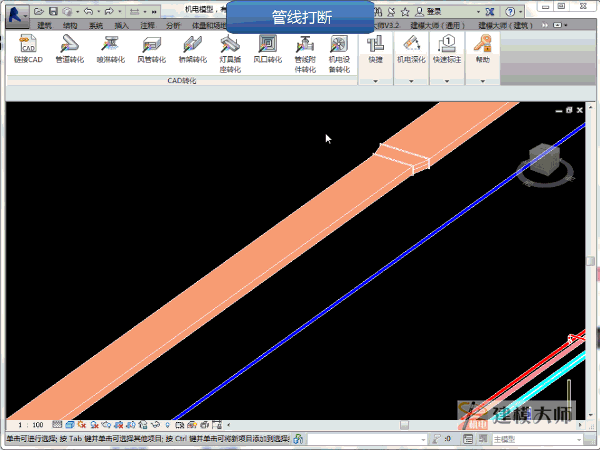Click the blue pipe in the 3D view
This screenshot has width=600, height=450.
tap(379, 271)
